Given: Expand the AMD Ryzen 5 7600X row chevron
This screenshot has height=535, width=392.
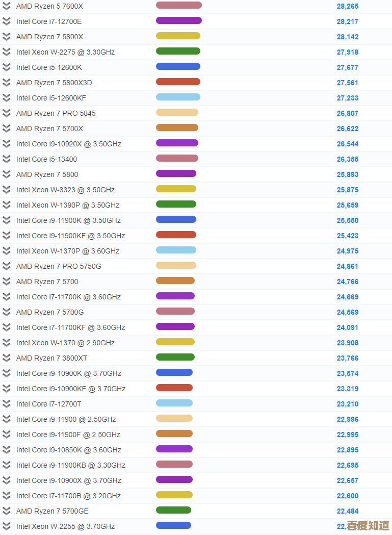Looking at the screenshot, I should point(6,6).
